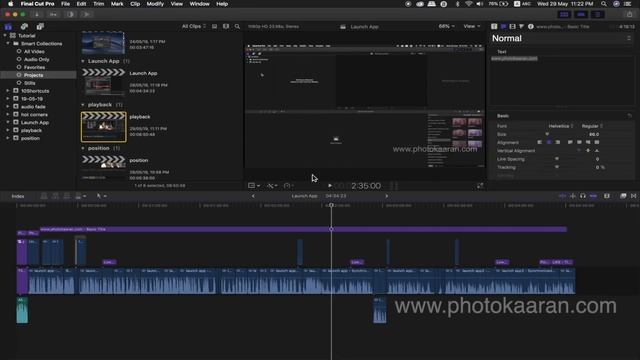
Task: Set text alignment to center
Action: pos(549,142)
